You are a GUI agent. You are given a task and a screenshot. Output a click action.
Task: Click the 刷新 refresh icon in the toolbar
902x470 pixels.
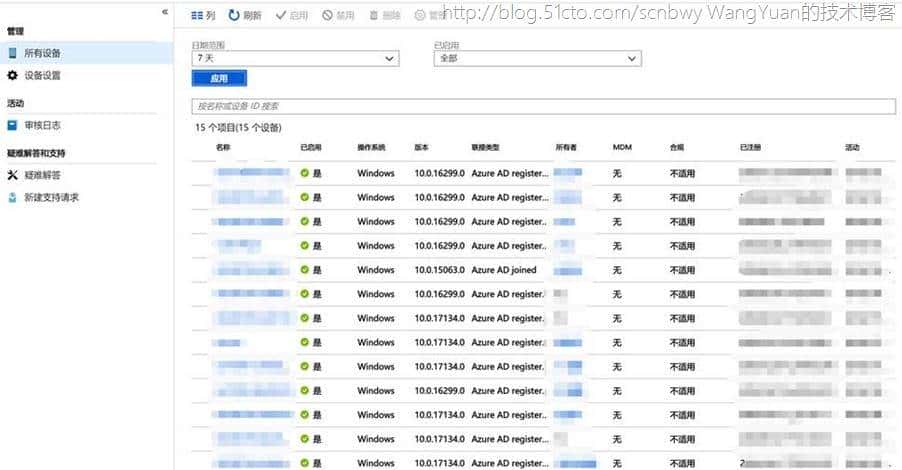(x=234, y=16)
